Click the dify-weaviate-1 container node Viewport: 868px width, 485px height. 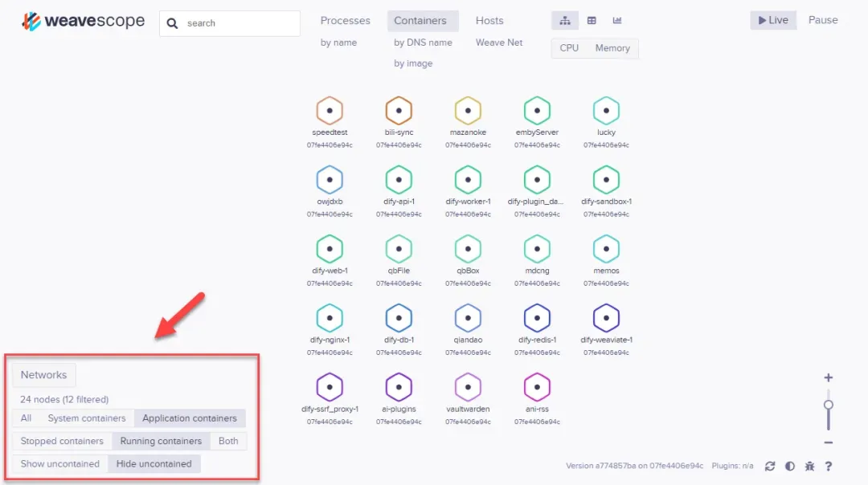[x=606, y=318]
